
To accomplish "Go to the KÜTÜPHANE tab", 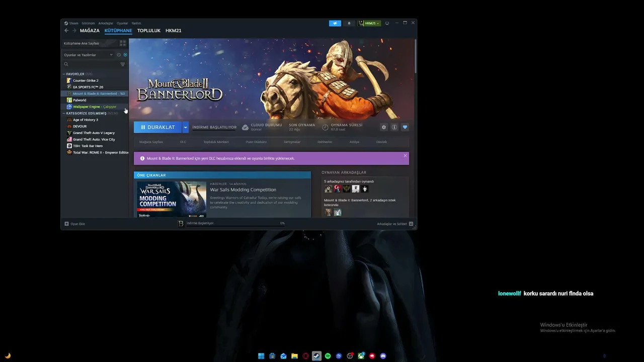I will tap(118, 31).
